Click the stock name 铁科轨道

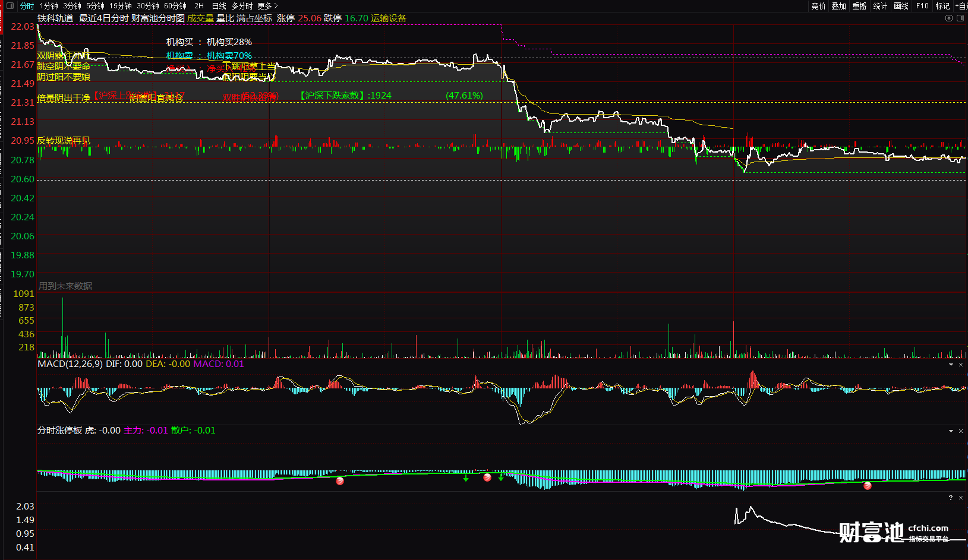click(55, 18)
